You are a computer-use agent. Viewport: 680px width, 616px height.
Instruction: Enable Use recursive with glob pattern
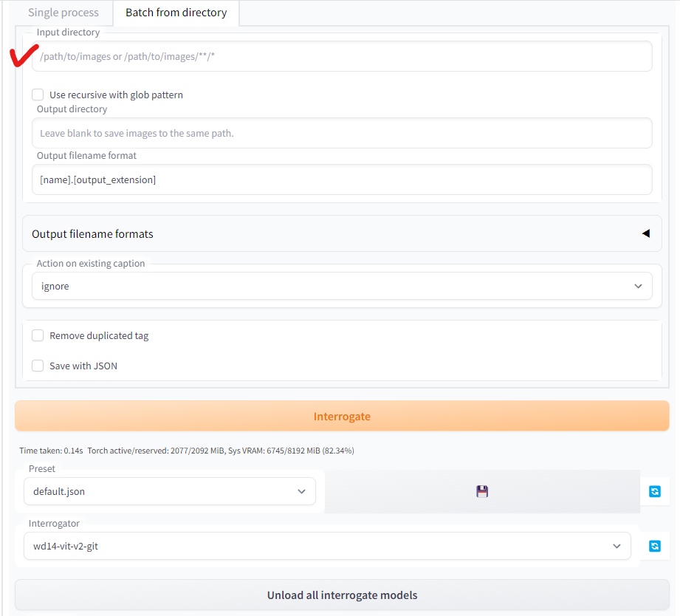click(38, 95)
